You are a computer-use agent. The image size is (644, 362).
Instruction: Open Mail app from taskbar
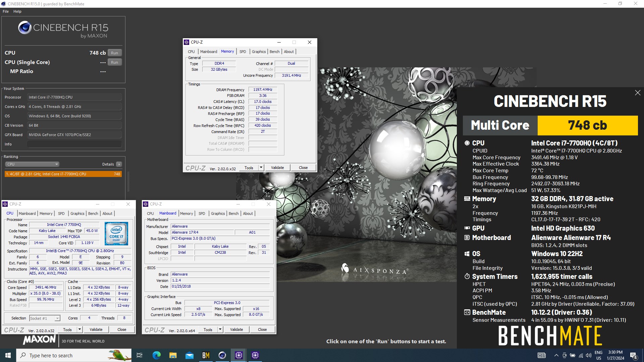[x=189, y=355]
